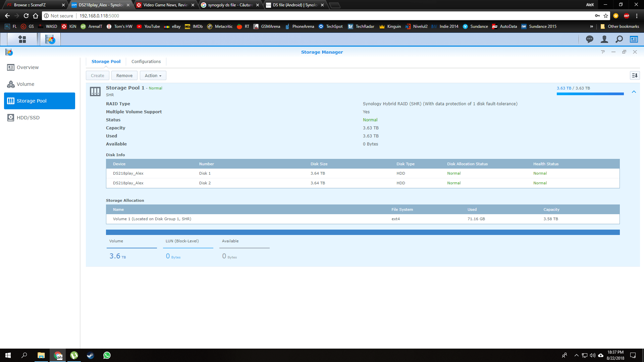Select Volume in the sidebar

pos(25,84)
